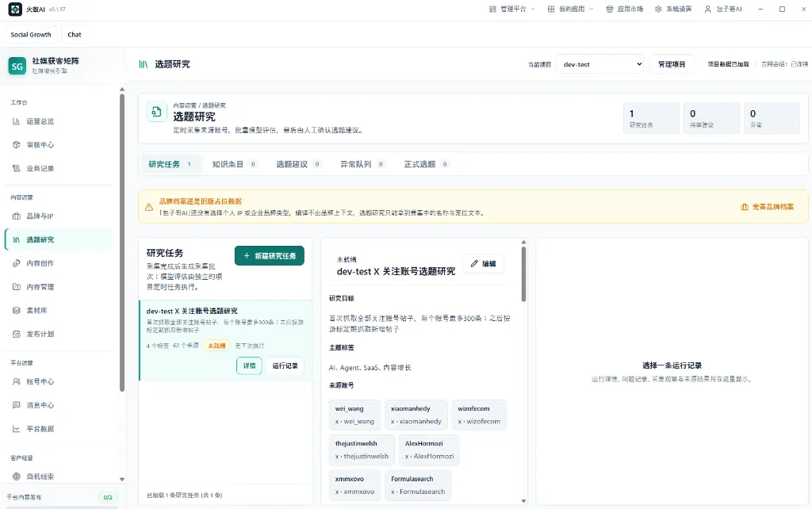Click the store icon beside 应用市场
This screenshot has width=812, height=509.
coord(610,10)
